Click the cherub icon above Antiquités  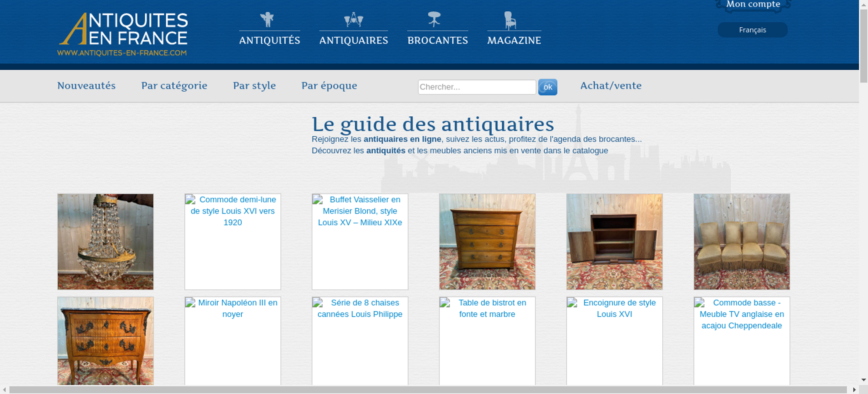point(267,20)
